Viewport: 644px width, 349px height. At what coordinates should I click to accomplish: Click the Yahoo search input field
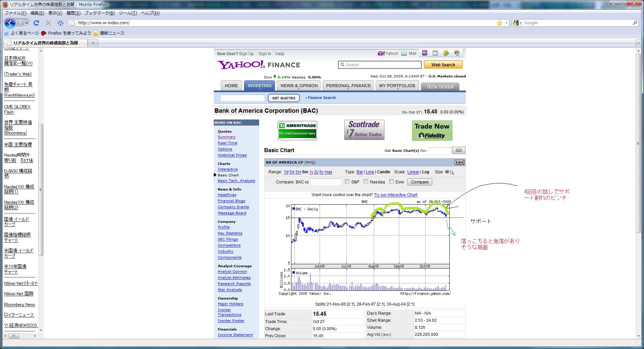pyautogui.click(x=380, y=65)
